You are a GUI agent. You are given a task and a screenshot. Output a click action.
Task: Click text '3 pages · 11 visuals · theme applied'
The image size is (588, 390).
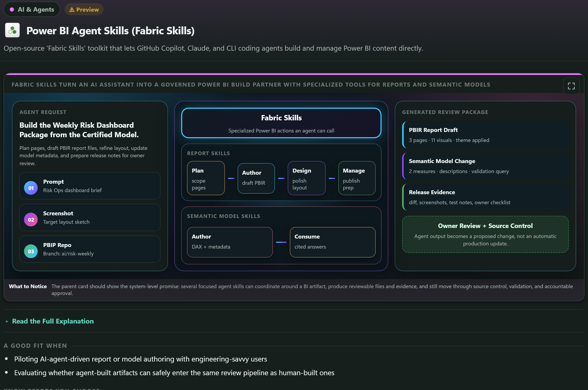[449, 140]
